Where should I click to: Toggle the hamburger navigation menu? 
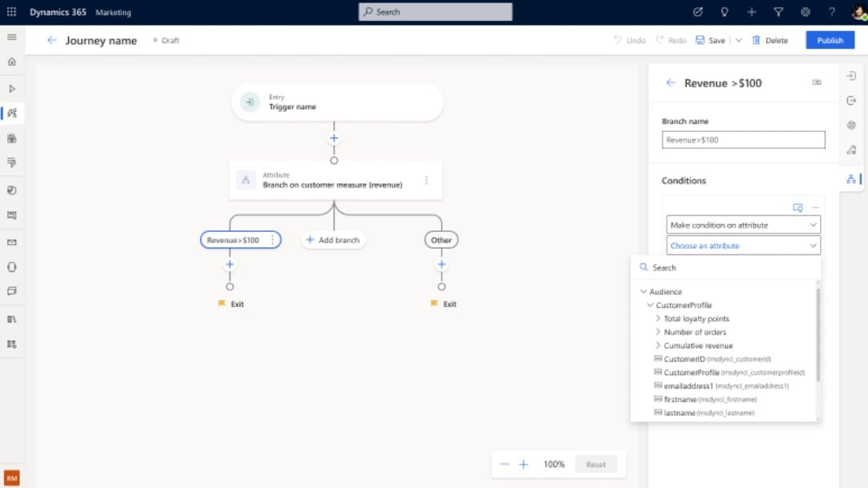[12, 37]
